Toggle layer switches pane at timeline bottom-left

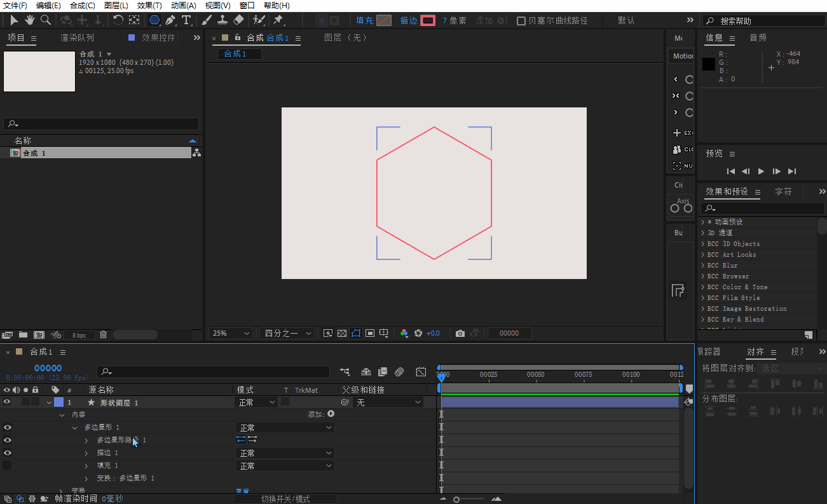(x=8, y=499)
